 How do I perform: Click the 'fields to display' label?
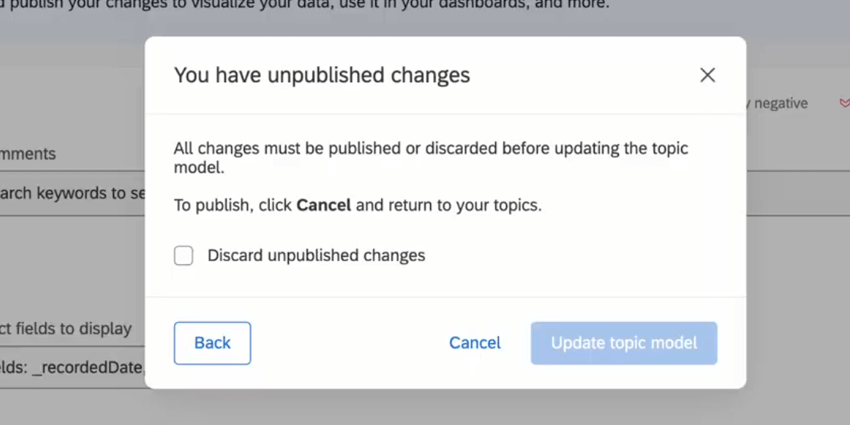coord(70,328)
